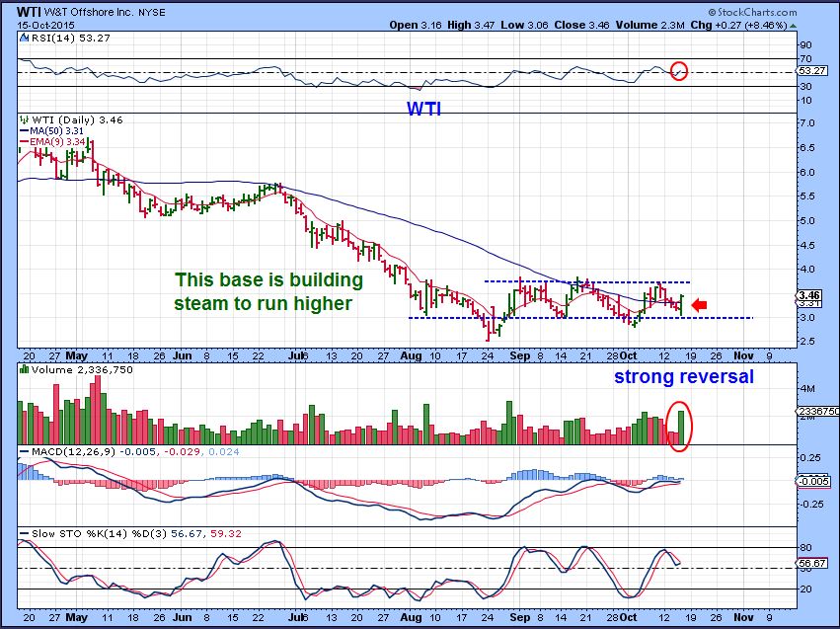Viewport: 840px width, 629px height.
Task: Click the RSI indicator icon beside RSI(14)
Action: pyautogui.click(x=24, y=39)
